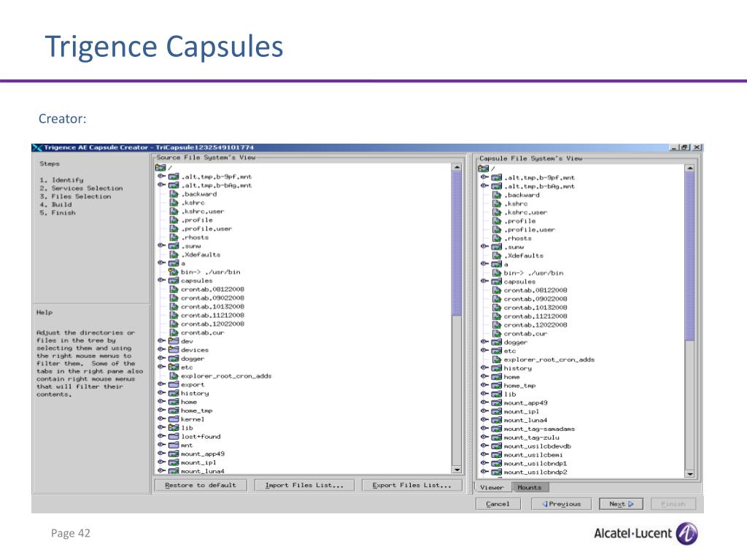The width and height of the screenshot is (747, 560).
Task: Click folder icon of mount_tag-zulu in Capsule view
Action: point(496,437)
